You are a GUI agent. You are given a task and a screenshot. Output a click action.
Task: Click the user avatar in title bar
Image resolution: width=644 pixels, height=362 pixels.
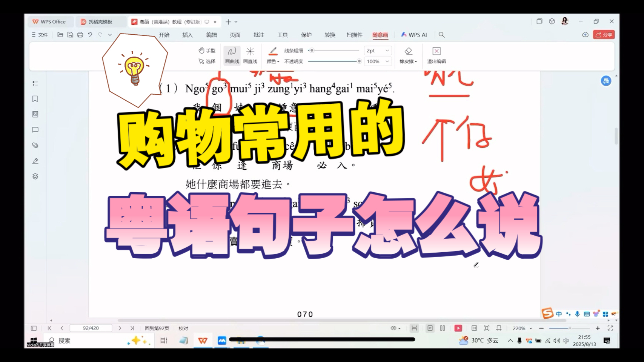coord(565,21)
